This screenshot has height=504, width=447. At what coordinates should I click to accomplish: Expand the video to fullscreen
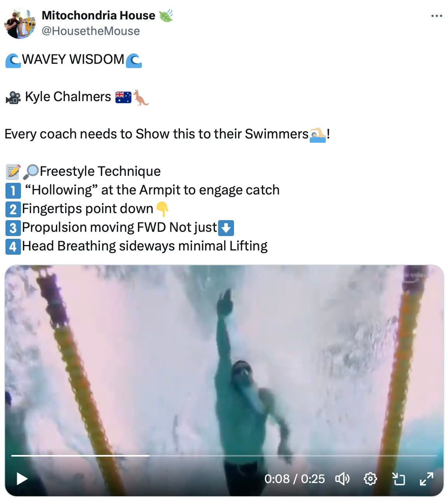[426, 479]
